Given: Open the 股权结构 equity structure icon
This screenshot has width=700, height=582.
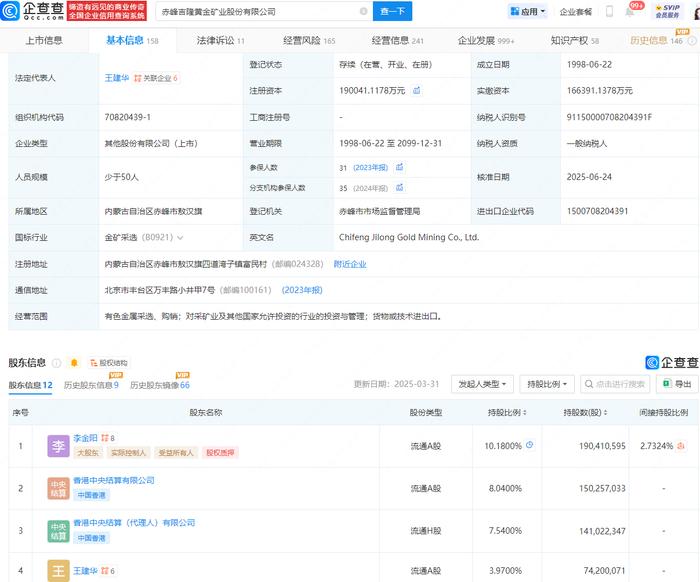Looking at the screenshot, I should (108, 363).
